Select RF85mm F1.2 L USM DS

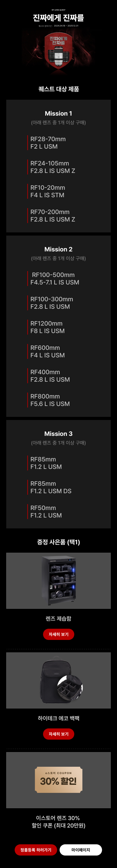(x=51, y=487)
